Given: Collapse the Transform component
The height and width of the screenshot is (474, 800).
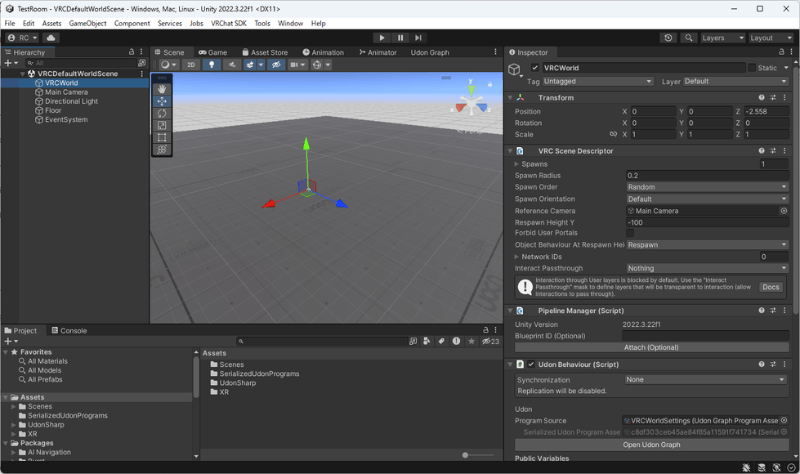Looking at the screenshot, I should point(510,97).
